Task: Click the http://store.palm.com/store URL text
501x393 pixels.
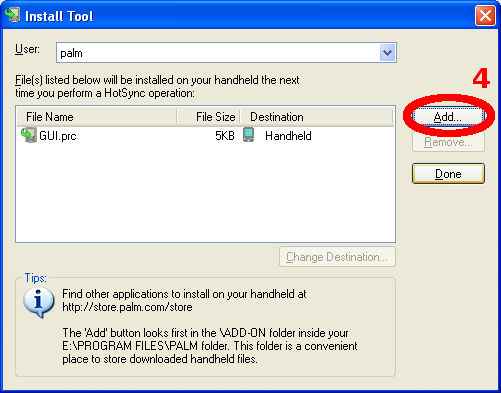Action: click(127, 307)
